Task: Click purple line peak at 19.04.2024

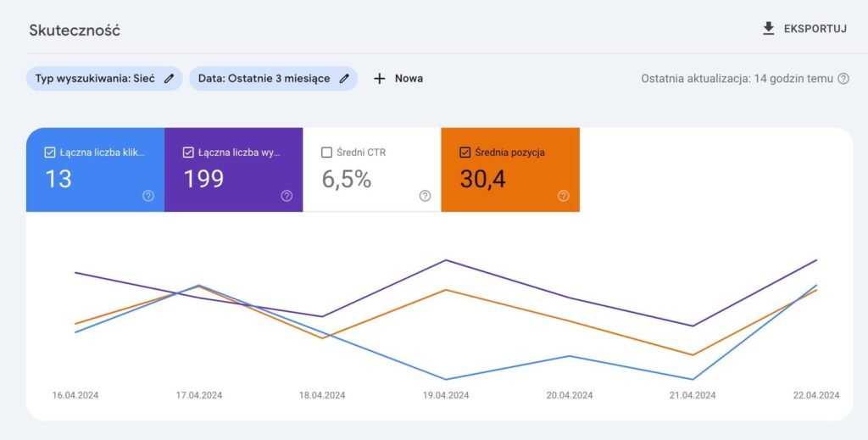Action: (446, 260)
